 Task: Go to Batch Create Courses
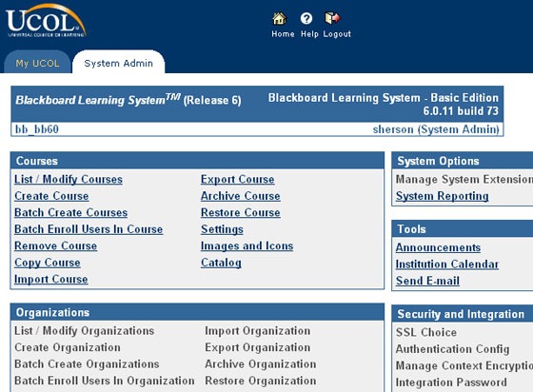tap(71, 212)
